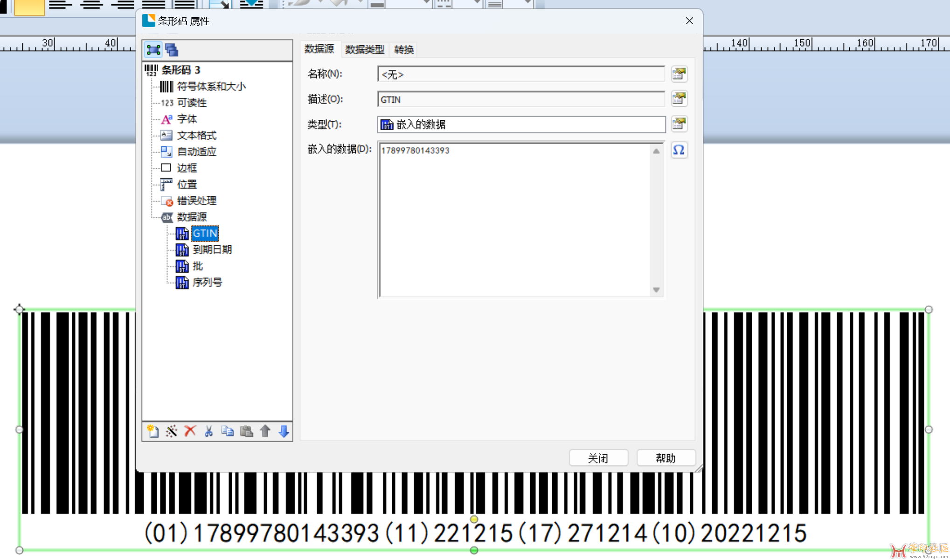The width and height of the screenshot is (950, 560).
Task: Open 符号体系和大小 settings node
Action: (x=211, y=87)
